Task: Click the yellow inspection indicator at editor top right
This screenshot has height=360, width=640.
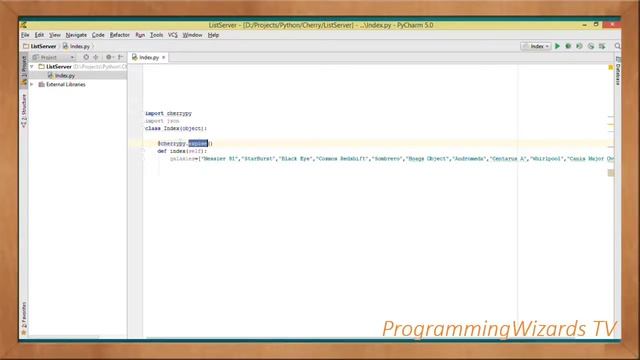Action: pos(611,67)
